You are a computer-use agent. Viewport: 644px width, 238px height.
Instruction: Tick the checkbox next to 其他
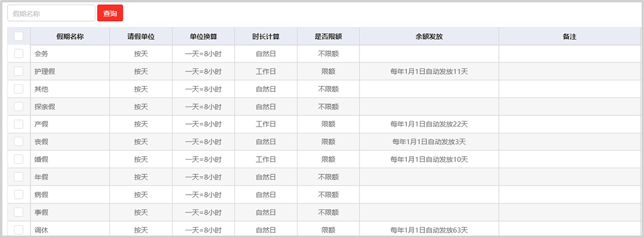tap(19, 89)
